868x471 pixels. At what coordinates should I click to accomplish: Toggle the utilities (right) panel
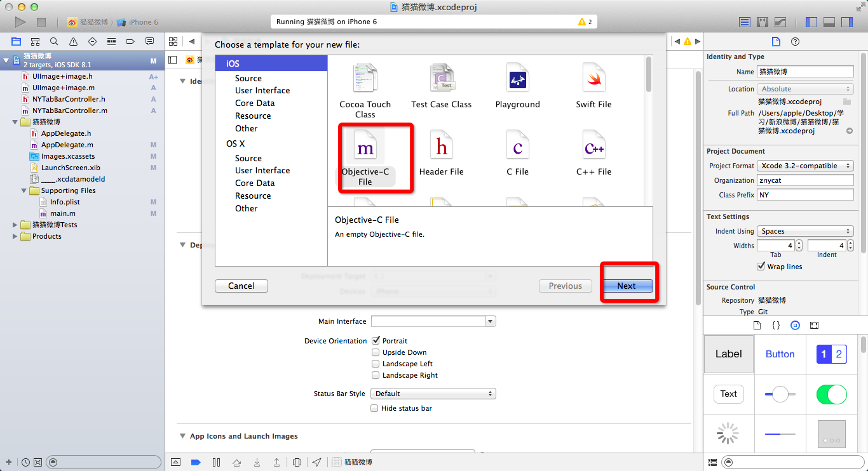[846, 22]
